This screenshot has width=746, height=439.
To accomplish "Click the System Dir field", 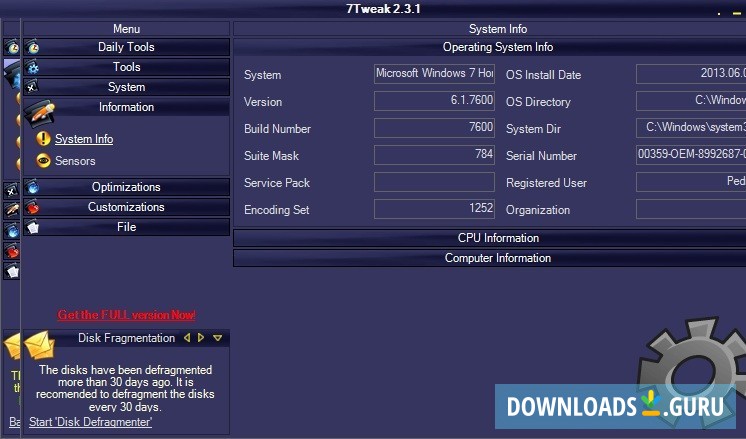I will tap(691, 128).
